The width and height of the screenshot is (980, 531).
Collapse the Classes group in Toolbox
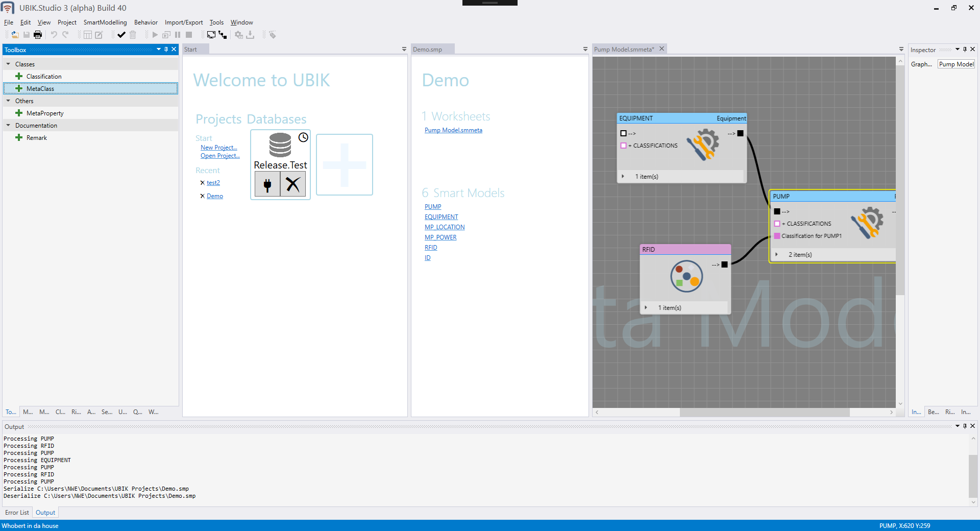tap(8, 64)
